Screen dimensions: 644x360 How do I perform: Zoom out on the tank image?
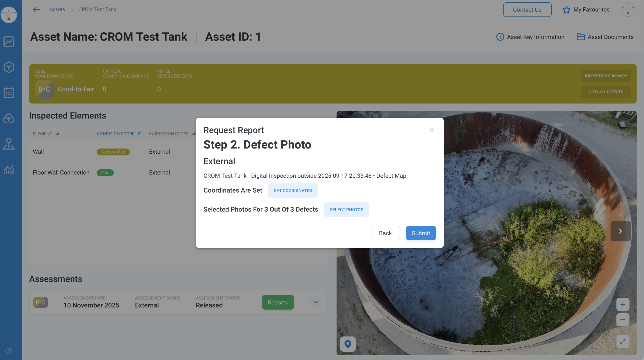623,320
